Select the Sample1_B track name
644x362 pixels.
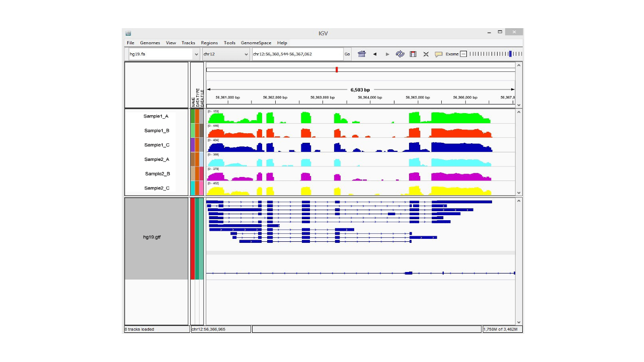156,131
